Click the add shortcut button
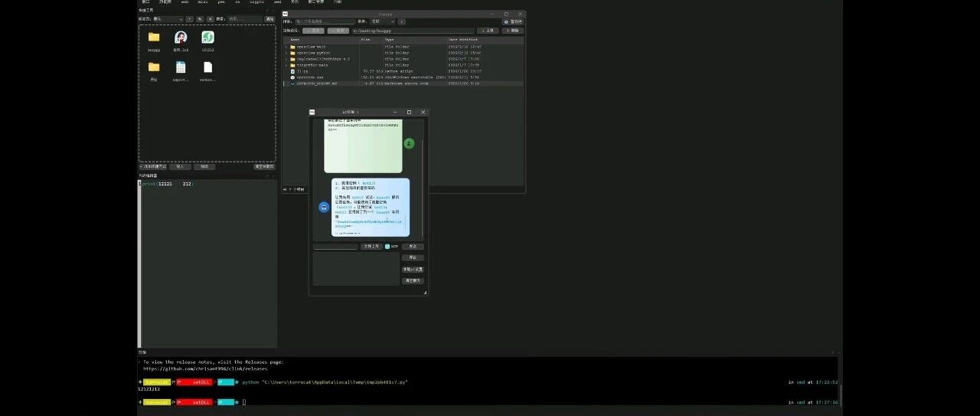980x416 pixels. pos(153,166)
